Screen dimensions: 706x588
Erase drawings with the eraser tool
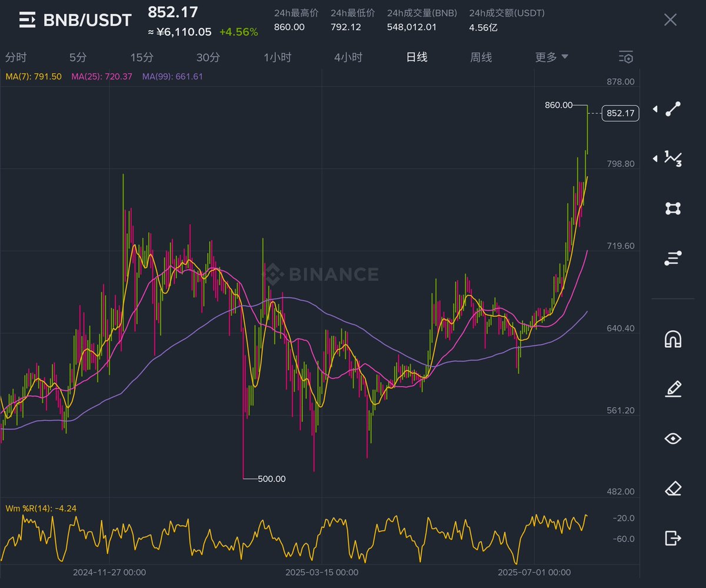[673, 488]
